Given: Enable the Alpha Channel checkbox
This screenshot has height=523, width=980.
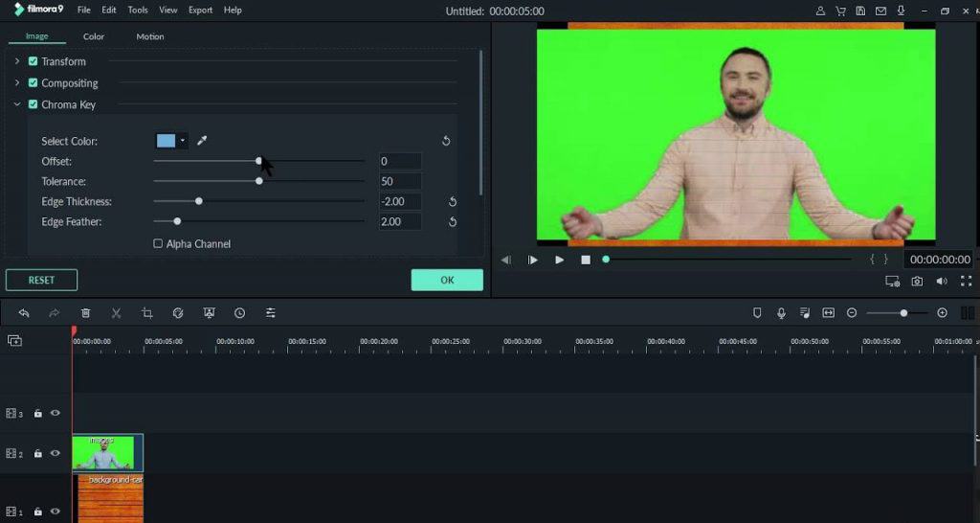Looking at the screenshot, I should [x=158, y=243].
